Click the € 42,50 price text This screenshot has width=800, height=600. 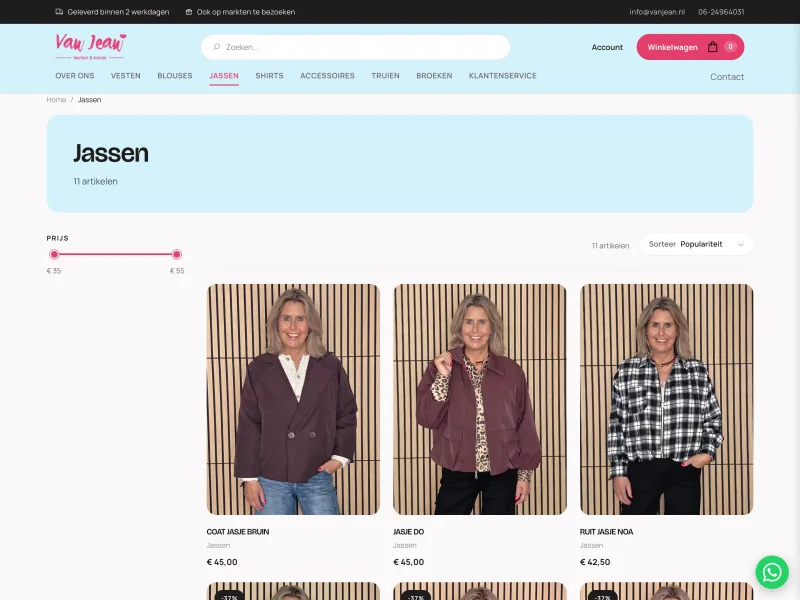595,562
